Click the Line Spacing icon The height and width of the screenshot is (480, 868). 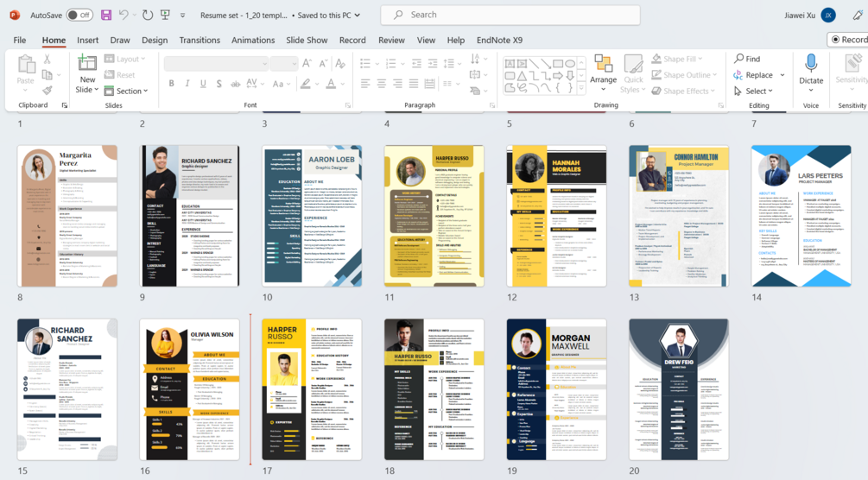pyautogui.click(x=449, y=64)
